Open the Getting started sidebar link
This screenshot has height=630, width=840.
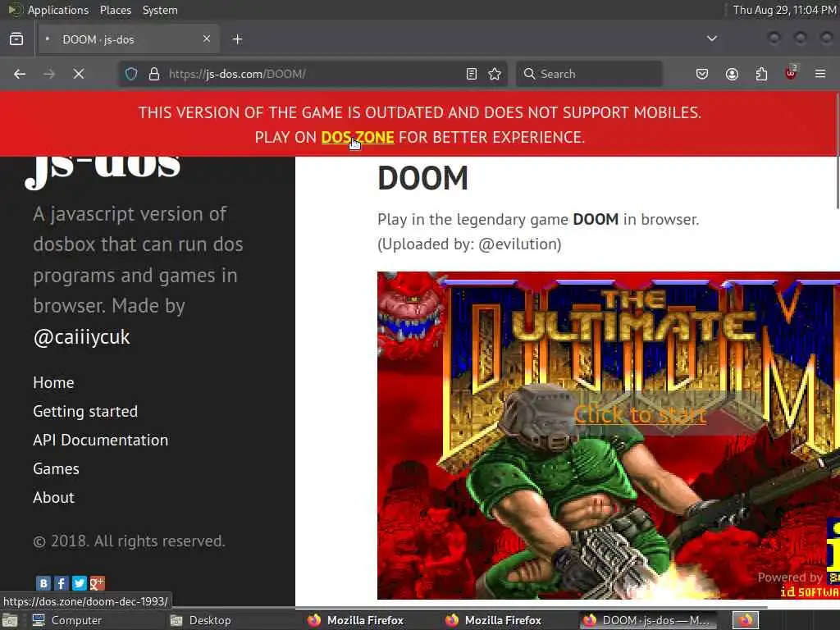click(85, 412)
